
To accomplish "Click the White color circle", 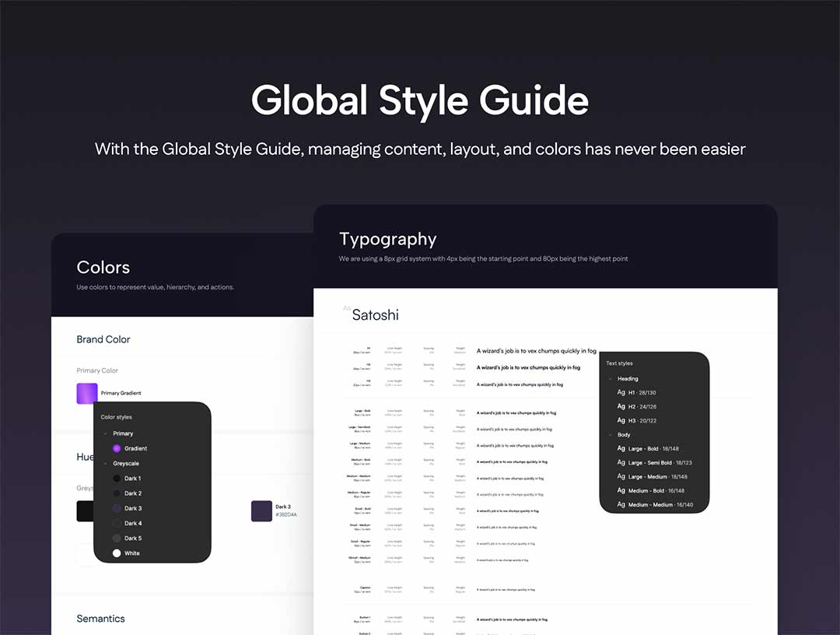I will [x=117, y=553].
